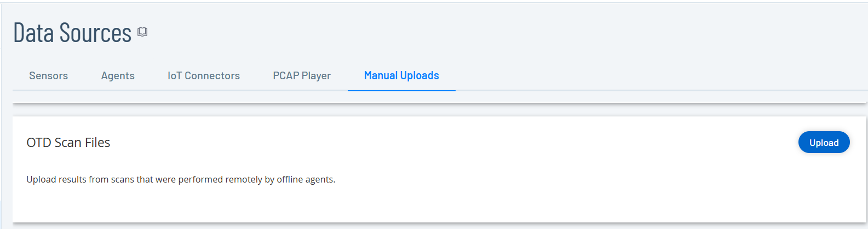Image resolution: width=868 pixels, height=229 pixels.
Task: Switch to the Sensors tab
Action: coord(49,75)
